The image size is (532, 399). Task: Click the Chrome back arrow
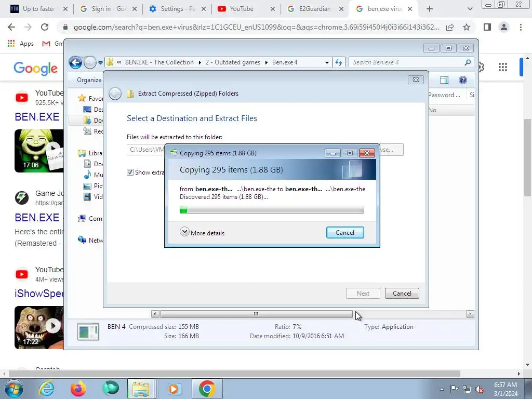point(11,27)
